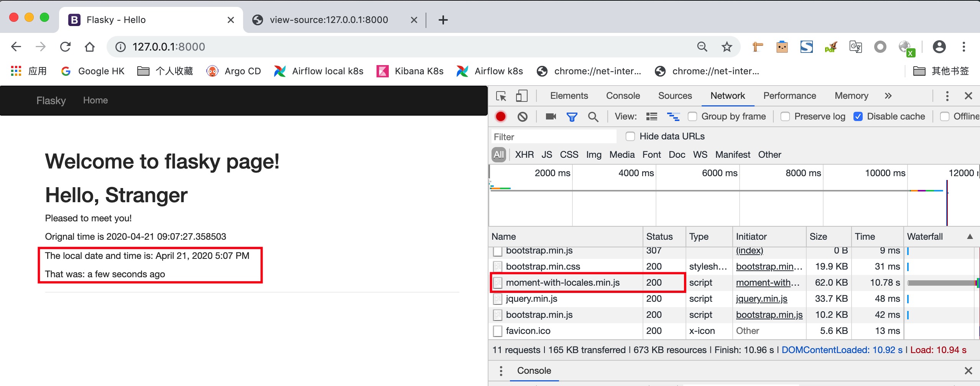The height and width of the screenshot is (386, 980).
Task: Filter requests by XHR type
Action: (x=524, y=155)
